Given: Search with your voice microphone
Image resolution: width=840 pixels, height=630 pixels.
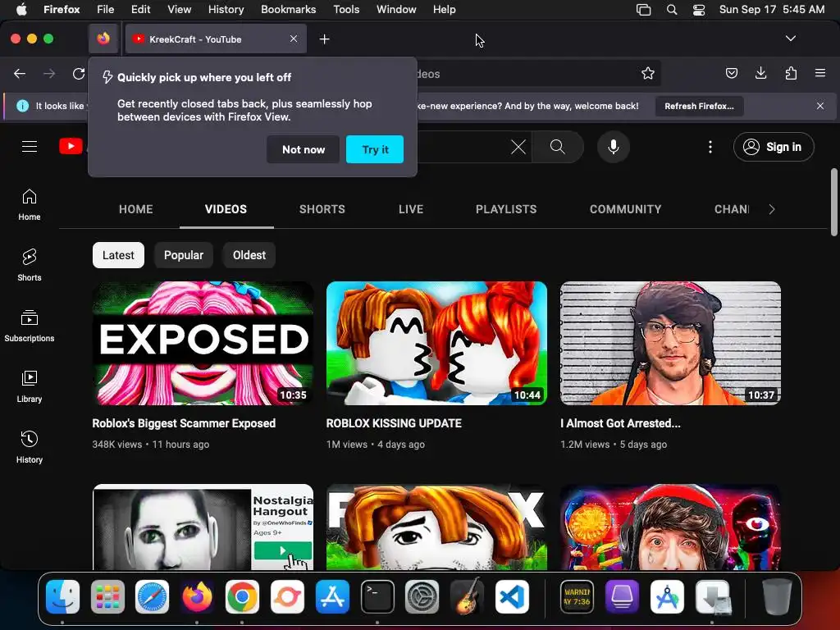Looking at the screenshot, I should click(x=614, y=147).
